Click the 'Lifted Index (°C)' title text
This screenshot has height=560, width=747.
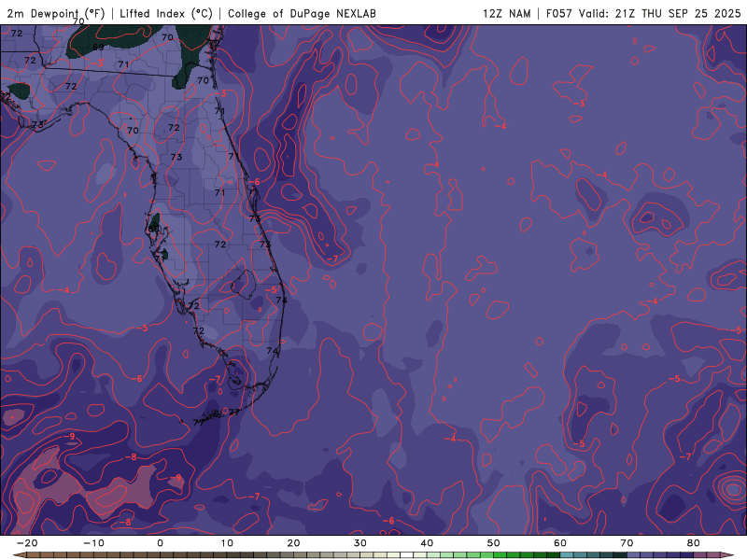pos(166,13)
